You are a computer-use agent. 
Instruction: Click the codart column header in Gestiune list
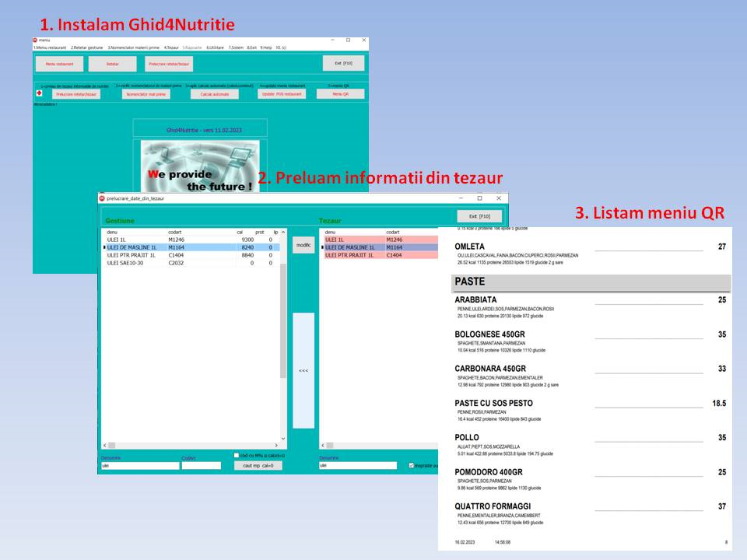click(175, 233)
